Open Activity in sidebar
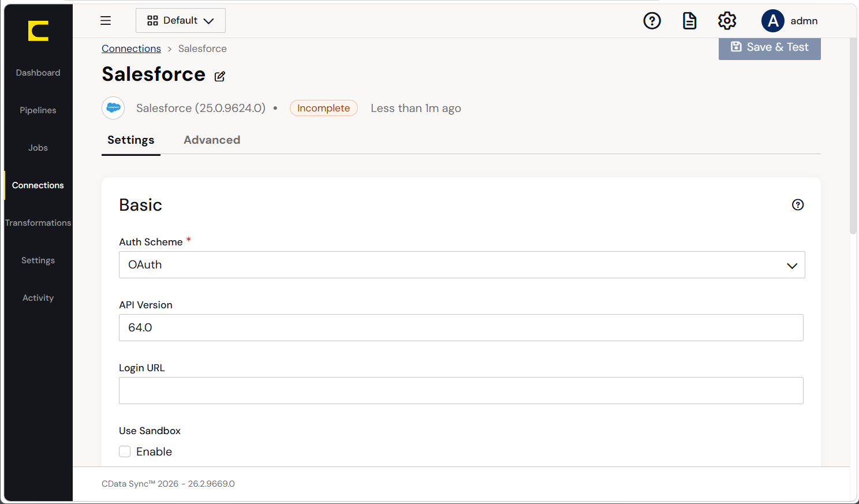Screen dimensions: 859x504 [x=38, y=298]
